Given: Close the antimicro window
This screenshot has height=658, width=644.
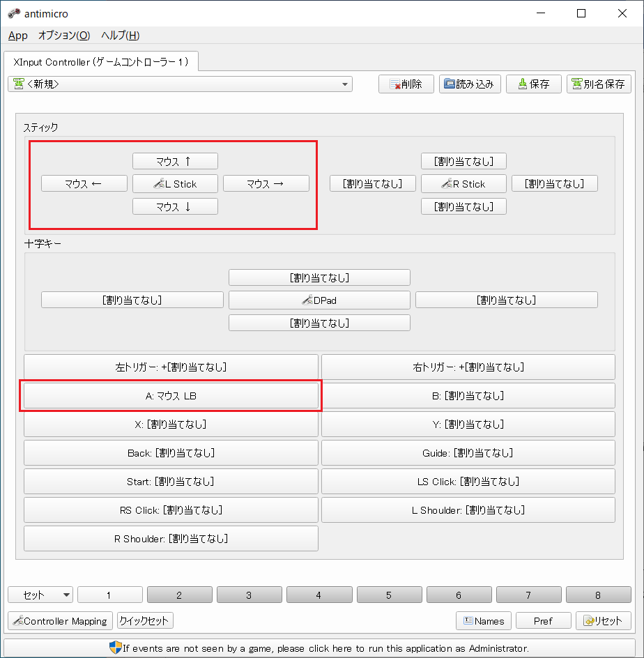Looking at the screenshot, I should (622, 13).
